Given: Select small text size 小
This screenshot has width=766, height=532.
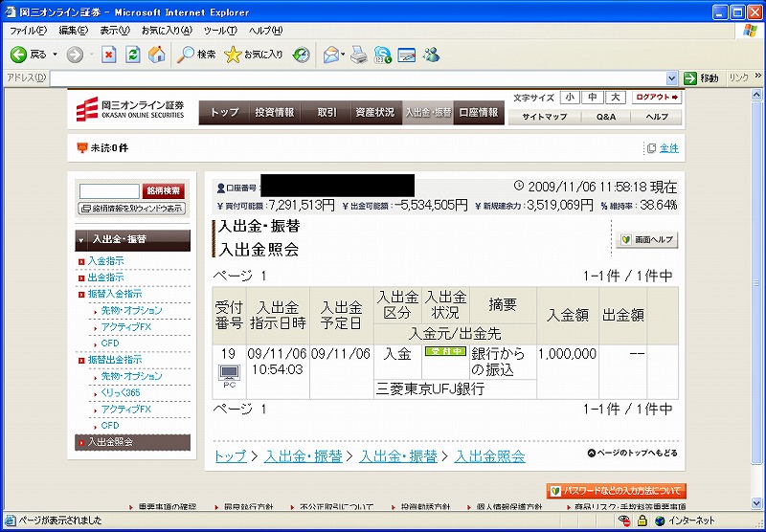Looking at the screenshot, I should tap(571, 98).
